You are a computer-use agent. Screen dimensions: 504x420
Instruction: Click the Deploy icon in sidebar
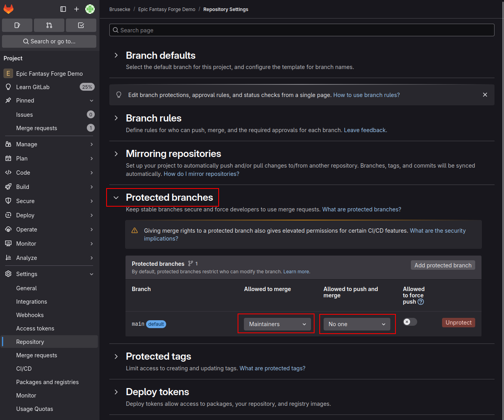click(8, 215)
